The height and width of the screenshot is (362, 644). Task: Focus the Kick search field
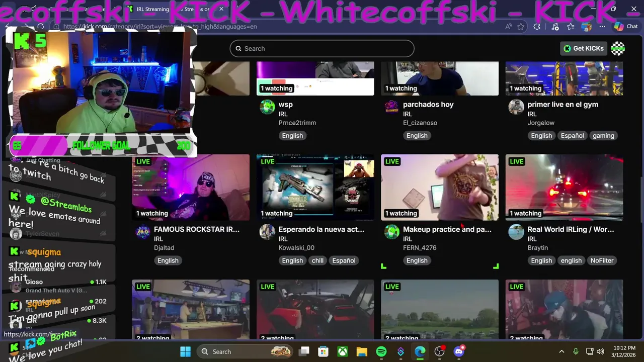pos(322,48)
